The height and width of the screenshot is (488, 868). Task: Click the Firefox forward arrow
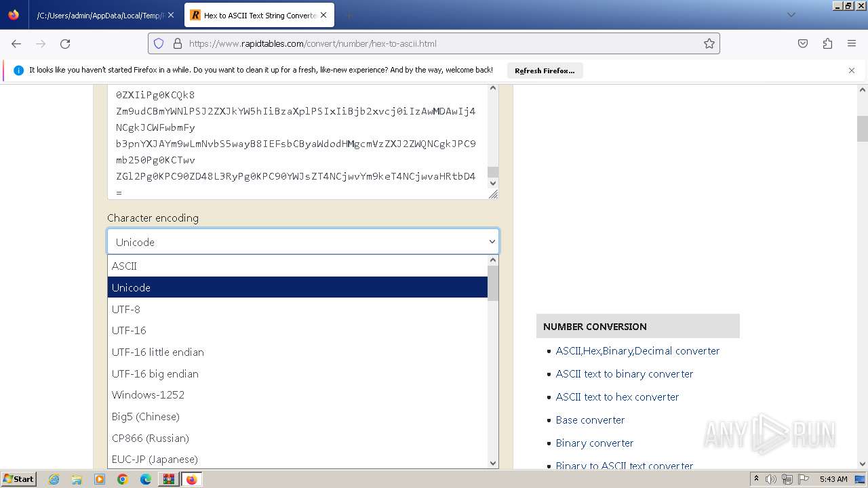tap(41, 43)
